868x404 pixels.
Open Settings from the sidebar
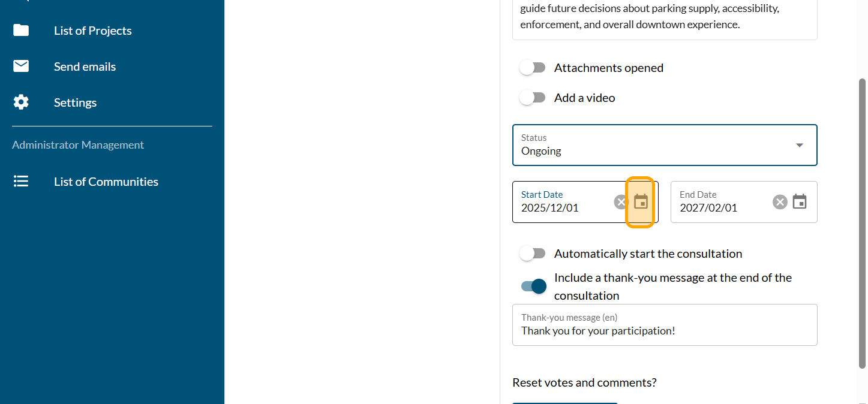tap(75, 102)
